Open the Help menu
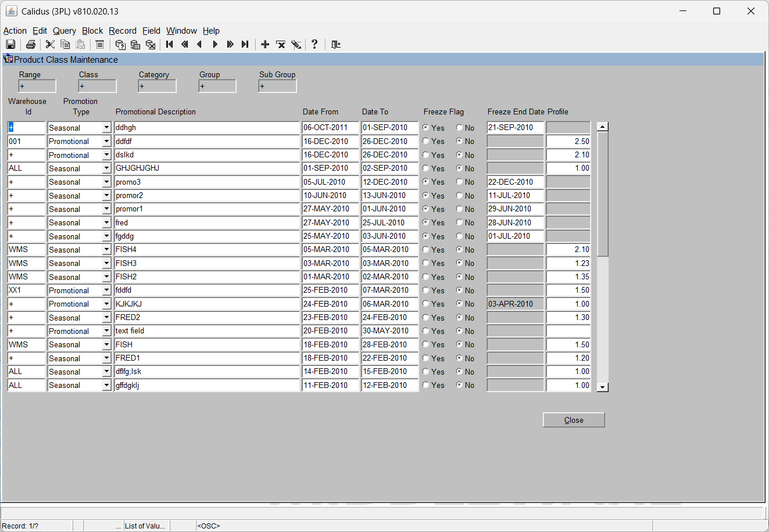 click(x=211, y=31)
